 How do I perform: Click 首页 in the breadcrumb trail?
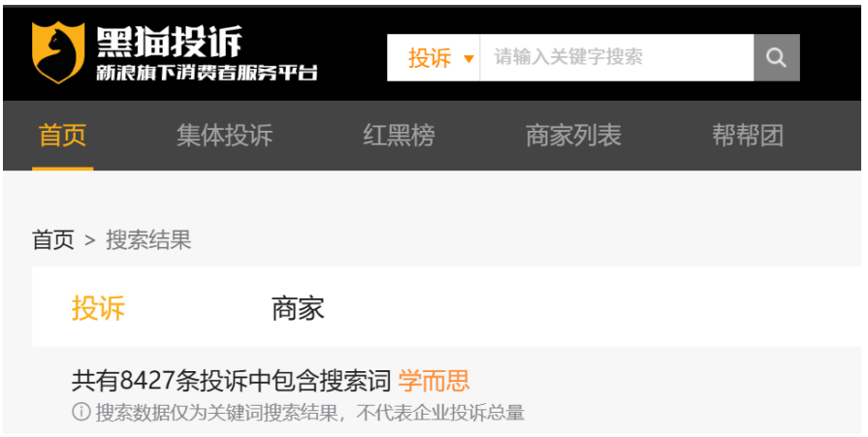click(x=53, y=239)
